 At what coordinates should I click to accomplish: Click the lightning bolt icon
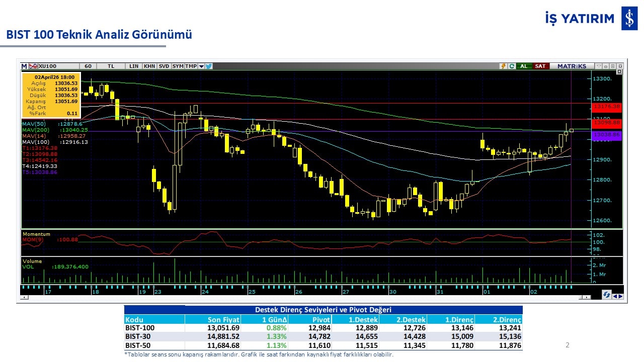[x=503, y=66]
